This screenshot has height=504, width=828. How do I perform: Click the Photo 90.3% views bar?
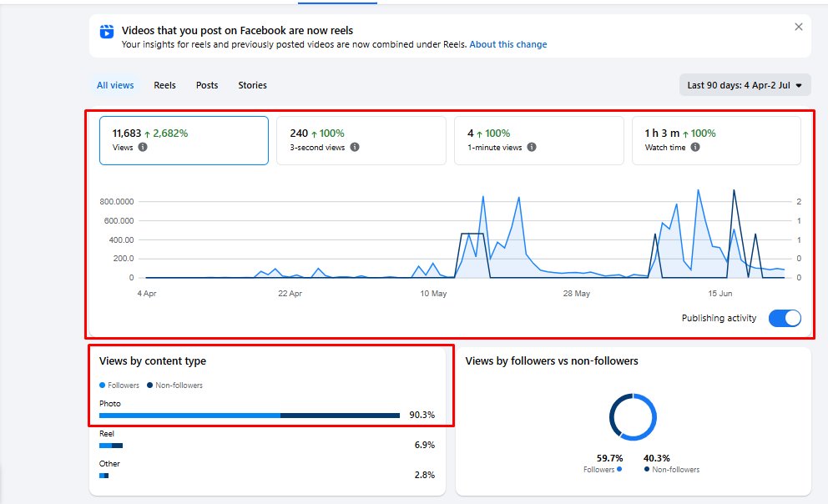pos(250,416)
